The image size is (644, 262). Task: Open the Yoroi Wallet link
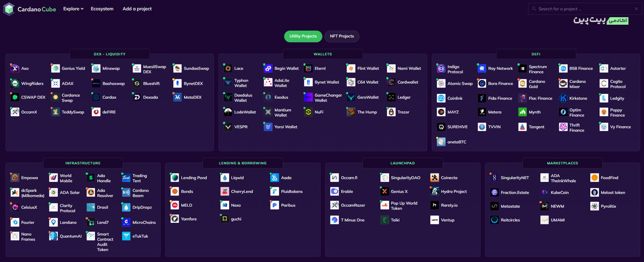coord(286,127)
